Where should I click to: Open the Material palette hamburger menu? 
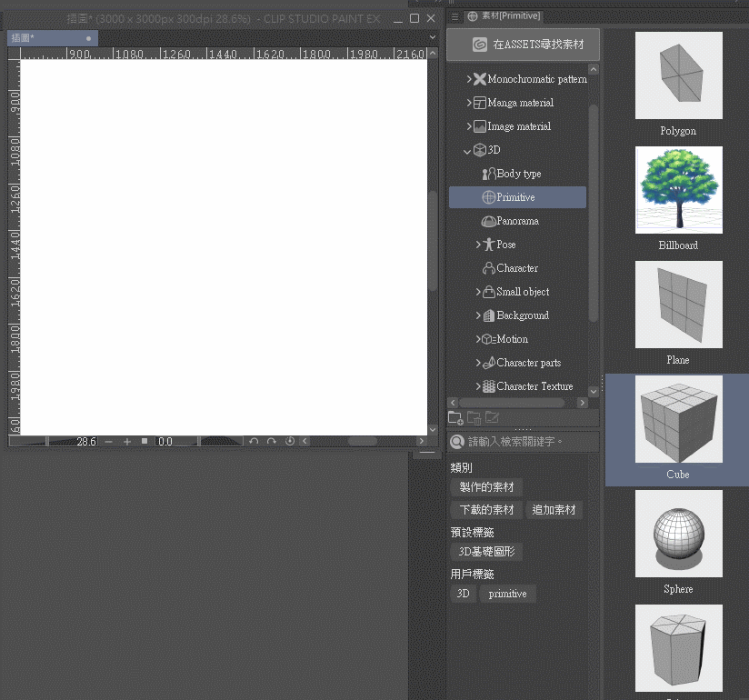[454, 16]
